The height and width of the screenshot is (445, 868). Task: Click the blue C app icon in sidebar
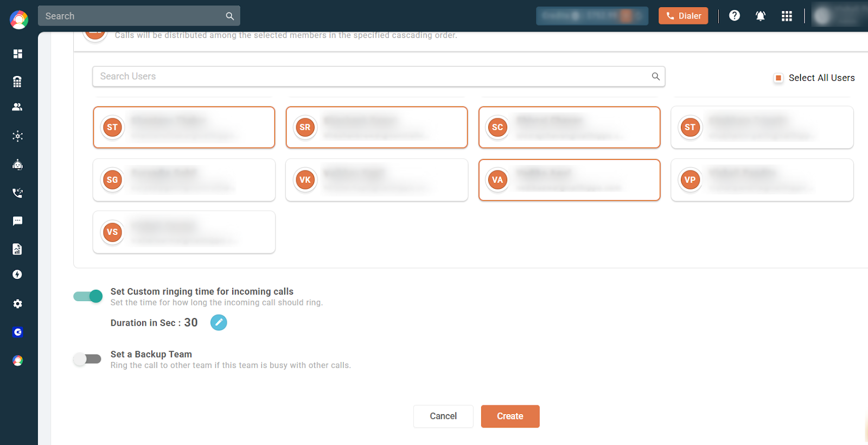click(x=18, y=332)
